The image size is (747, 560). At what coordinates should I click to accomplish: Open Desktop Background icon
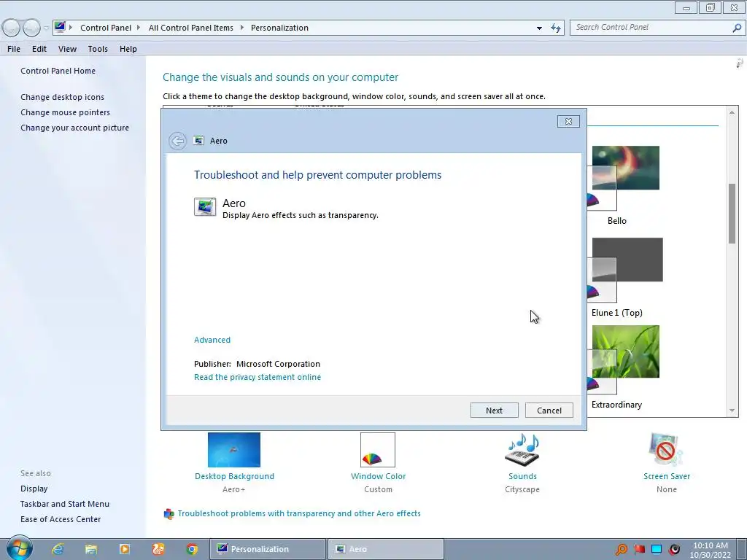pos(234,449)
